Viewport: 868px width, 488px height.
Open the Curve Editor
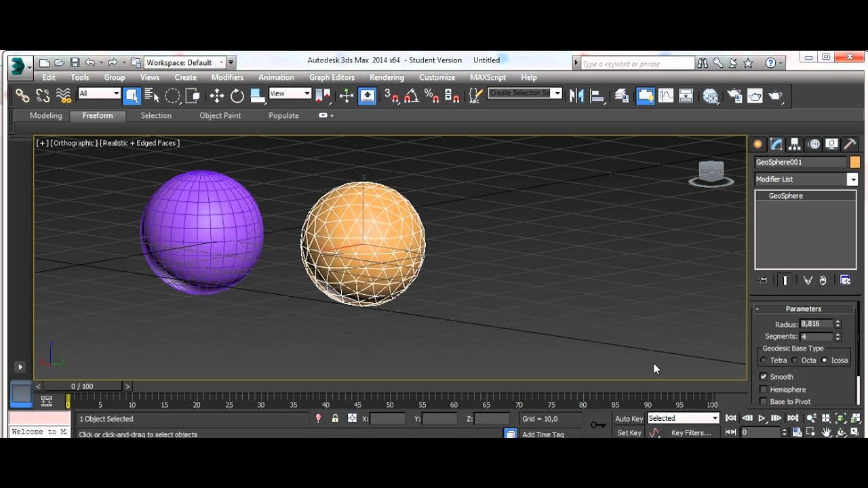click(x=666, y=96)
